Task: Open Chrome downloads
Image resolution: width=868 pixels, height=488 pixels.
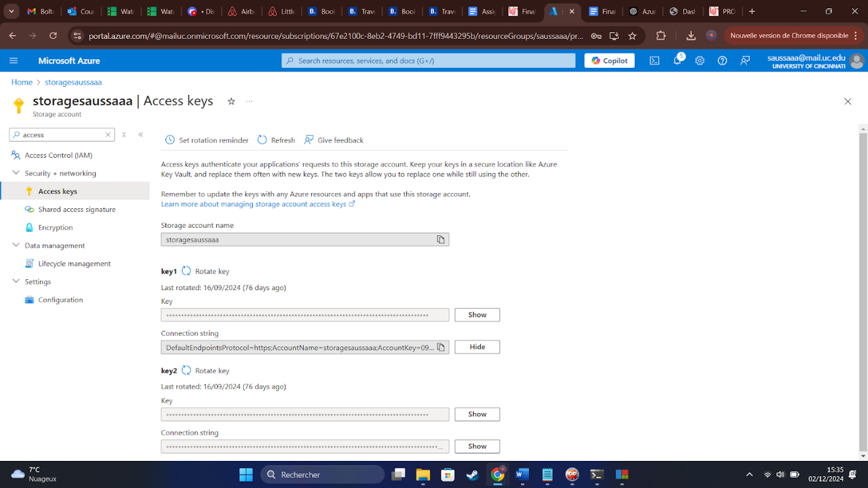Action: tap(691, 36)
